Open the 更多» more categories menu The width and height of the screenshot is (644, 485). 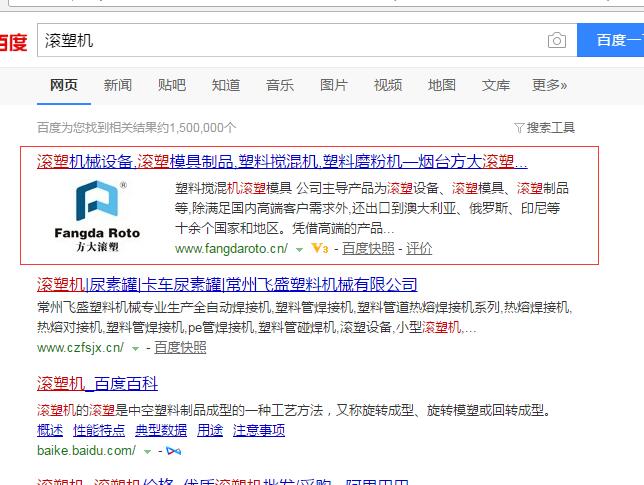point(549,85)
